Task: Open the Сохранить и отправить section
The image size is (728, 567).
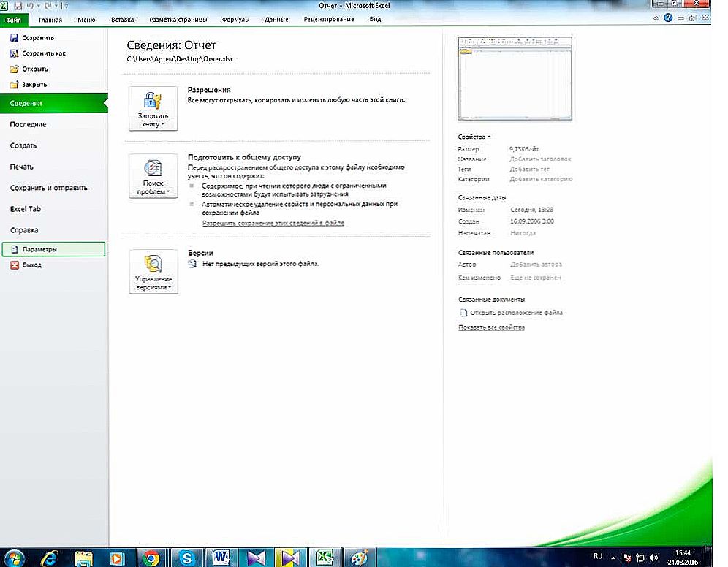Action: [x=48, y=188]
